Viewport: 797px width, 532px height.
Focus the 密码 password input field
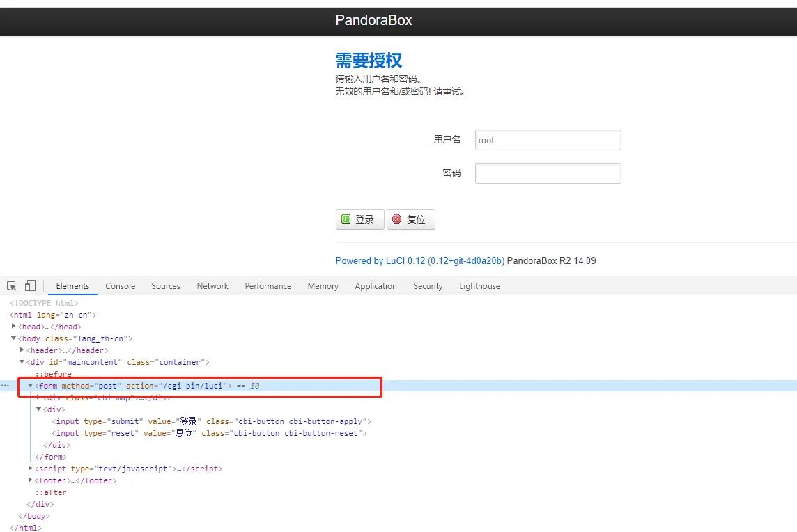click(548, 173)
